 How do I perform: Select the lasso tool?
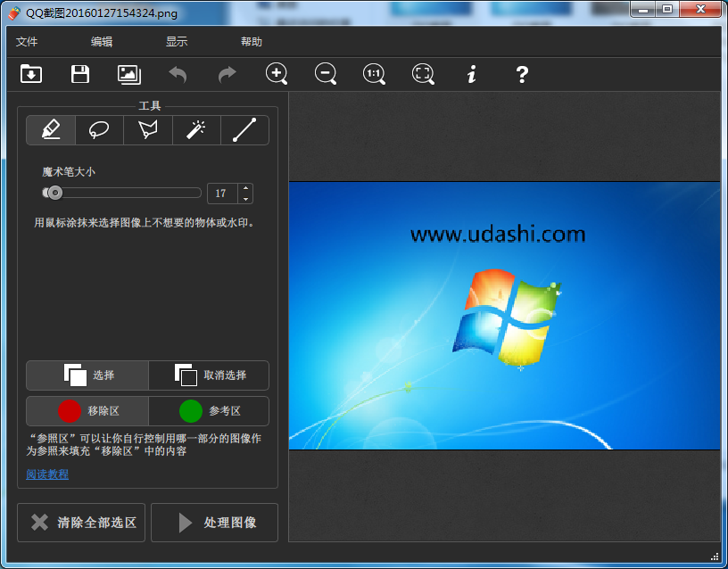click(99, 130)
